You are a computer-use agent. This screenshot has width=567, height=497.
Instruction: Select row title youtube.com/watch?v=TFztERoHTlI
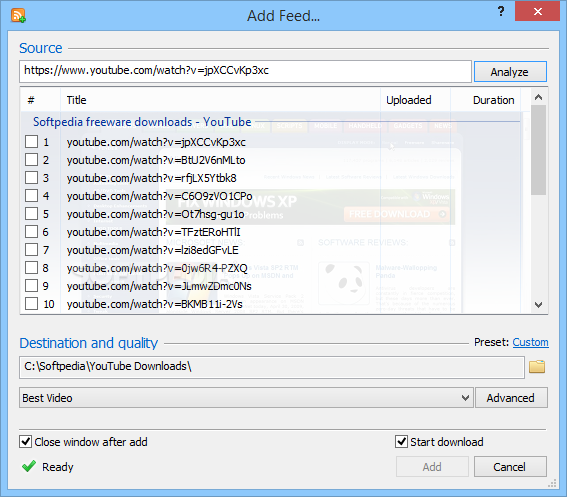pos(154,232)
